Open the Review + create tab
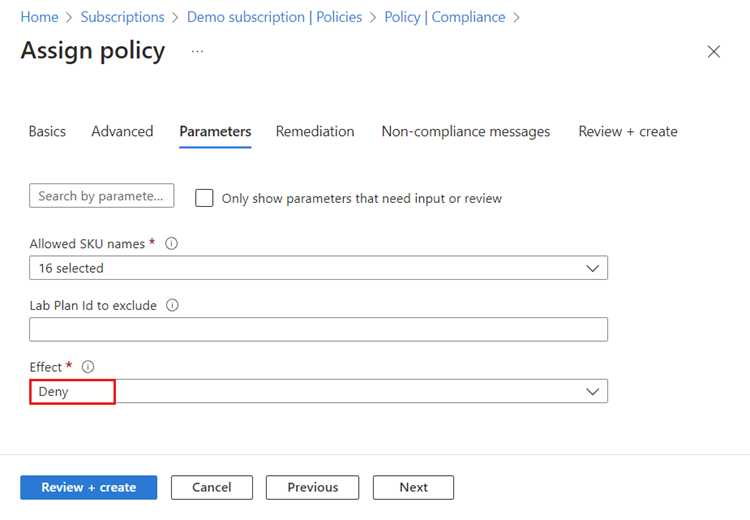 tap(628, 132)
